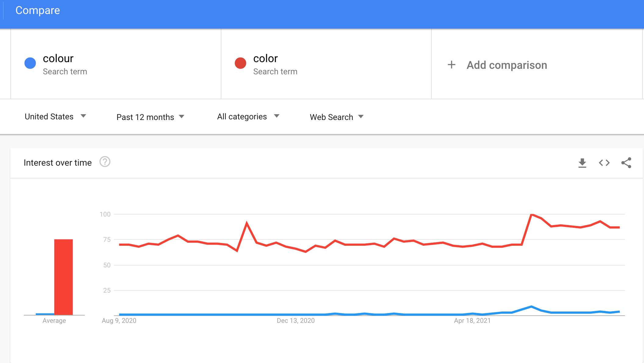Screen dimensions: 644x363
Task: Click the Dec 13, 2020 axis label
Action: (296, 321)
